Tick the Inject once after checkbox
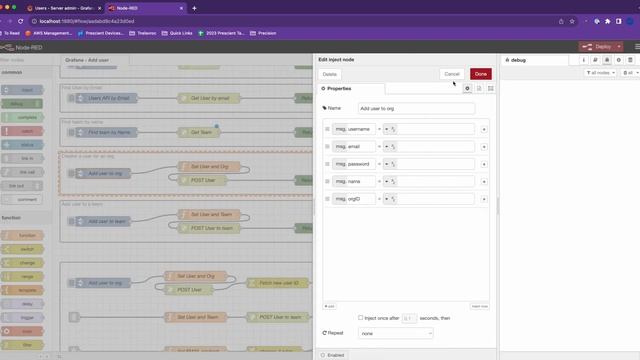This screenshot has height=360, width=640. [x=360, y=318]
